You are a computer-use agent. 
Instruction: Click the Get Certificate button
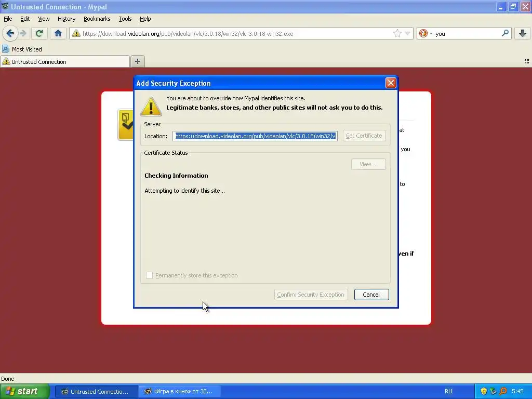pyautogui.click(x=364, y=136)
